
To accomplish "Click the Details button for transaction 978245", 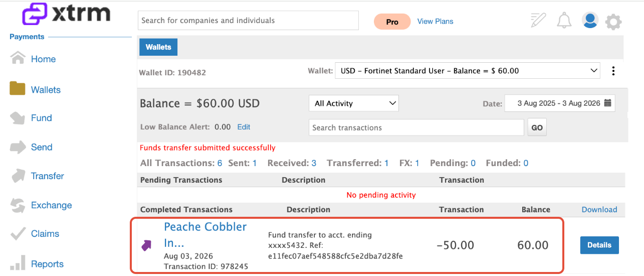I will pyautogui.click(x=599, y=245).
